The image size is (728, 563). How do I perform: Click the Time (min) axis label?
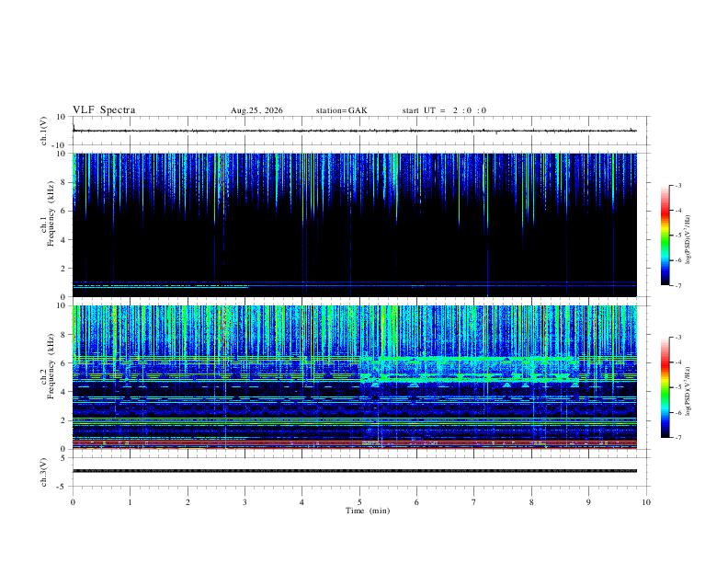[368, 511]
